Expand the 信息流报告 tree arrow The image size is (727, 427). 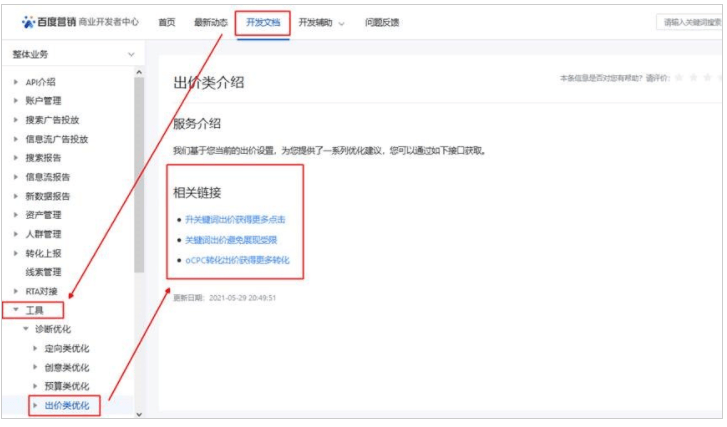coord(16,177)
